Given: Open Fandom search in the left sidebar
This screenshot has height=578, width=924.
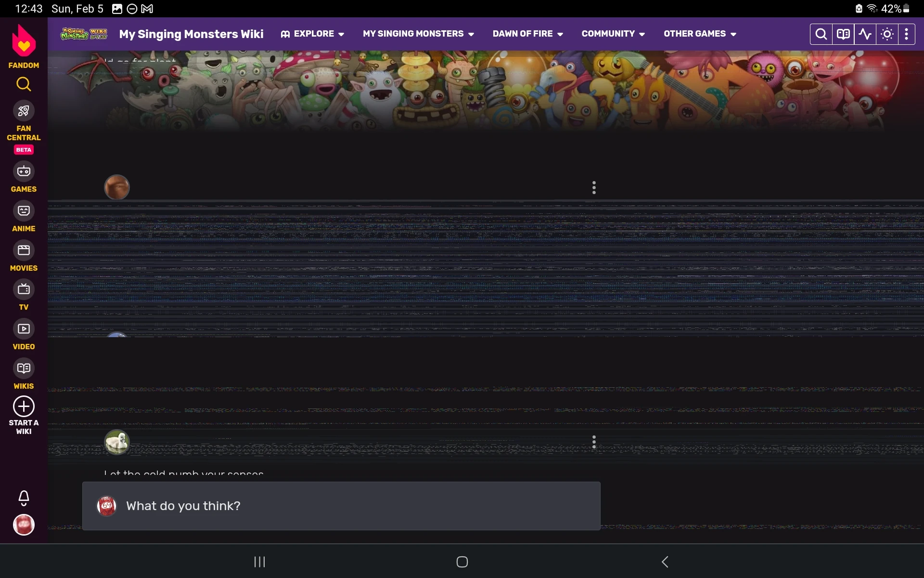Looking at the screenshot, I should point(24,84).
